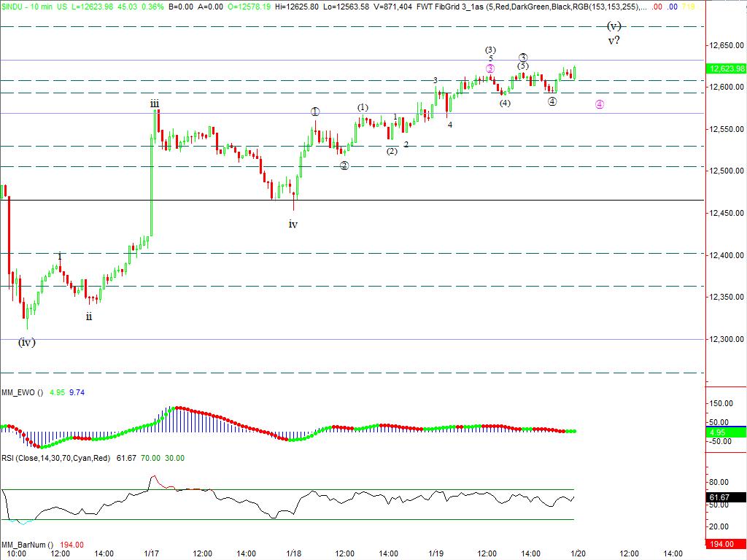Select the (iv) wave label at chart low
747x560 pixels.
click(x=27, y=343)
